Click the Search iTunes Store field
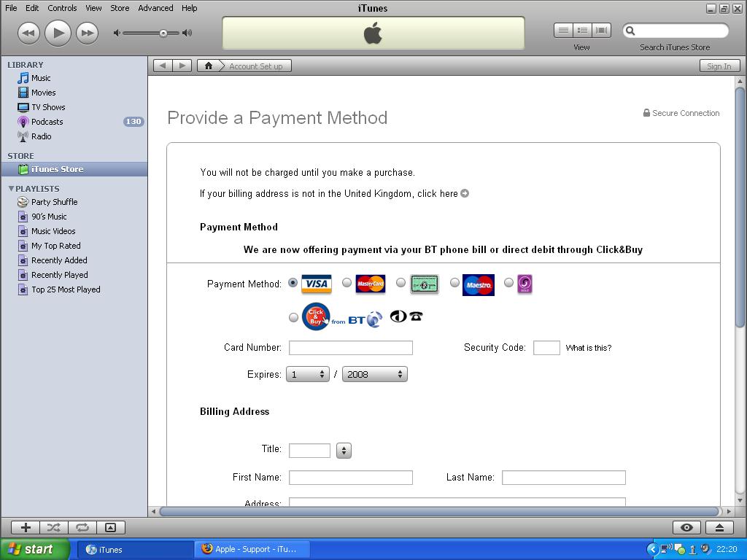 pyautogui.click(x=676, y=31)
